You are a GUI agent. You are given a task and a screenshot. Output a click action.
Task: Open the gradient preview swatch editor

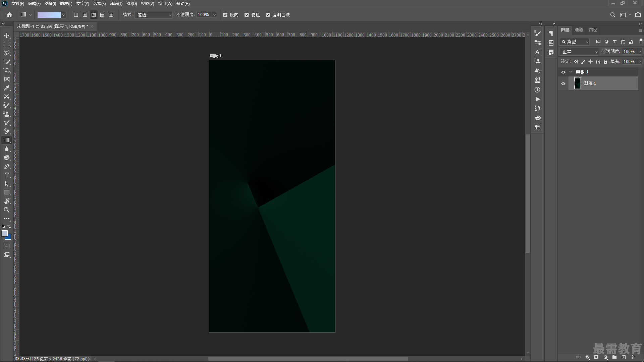click(49, 15)
